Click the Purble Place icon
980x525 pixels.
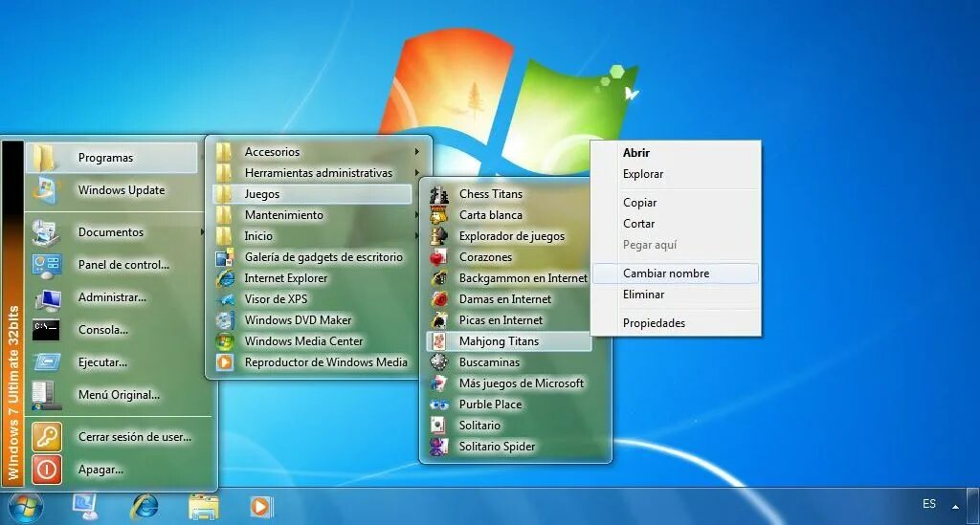439,405
